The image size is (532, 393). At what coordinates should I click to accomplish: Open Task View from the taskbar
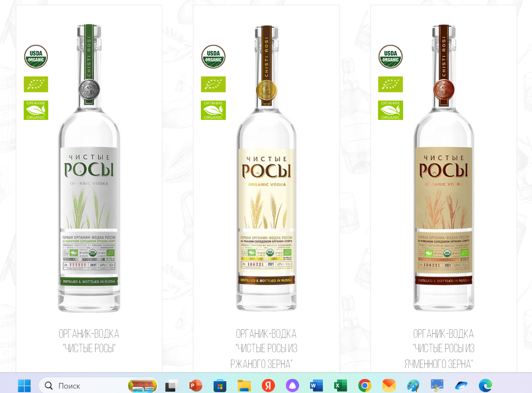pos(171,386)
